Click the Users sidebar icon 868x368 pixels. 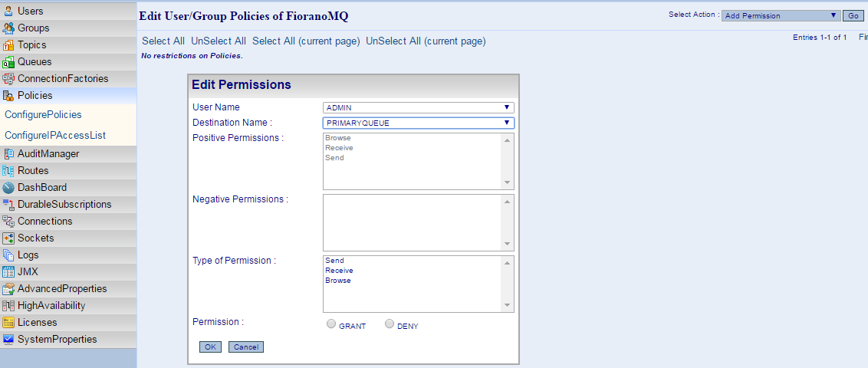(8, 11)
